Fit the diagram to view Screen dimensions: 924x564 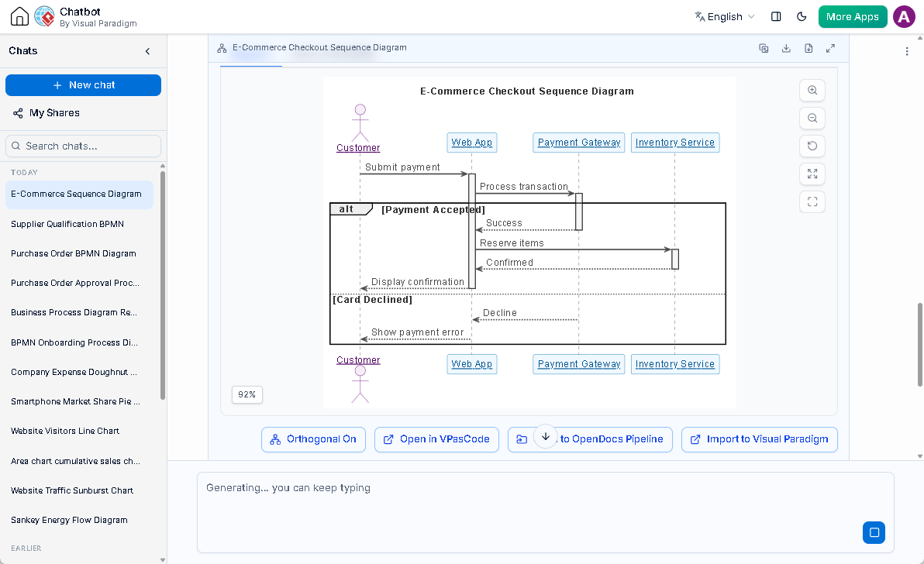tap(812, 174)
